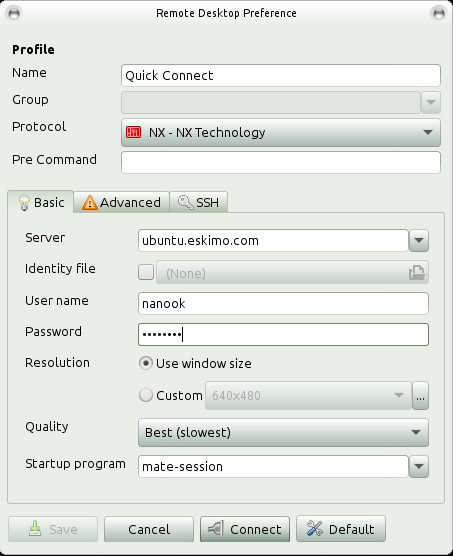
Task: Expand the Startup program dropdown arrow
Action: click(419, 466)
